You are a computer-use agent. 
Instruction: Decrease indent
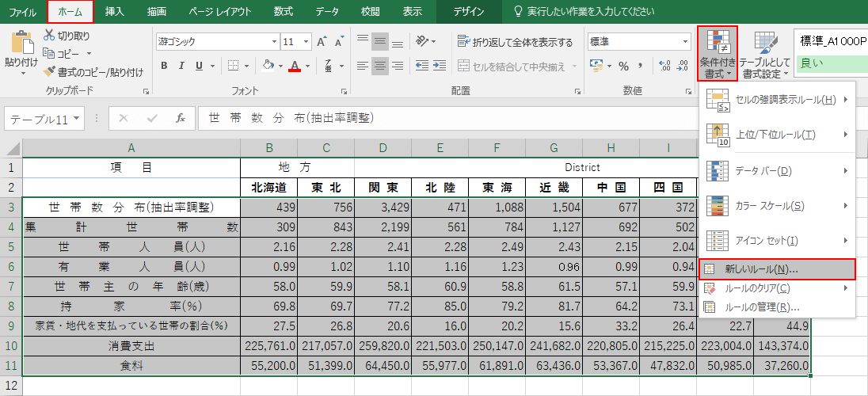click(x=422, y=66)
